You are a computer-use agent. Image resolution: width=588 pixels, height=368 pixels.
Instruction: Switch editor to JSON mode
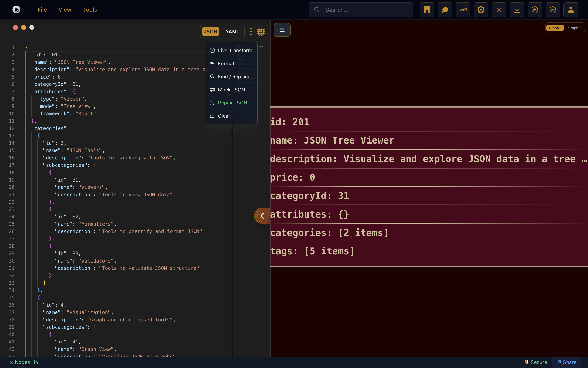coord(210,32)
